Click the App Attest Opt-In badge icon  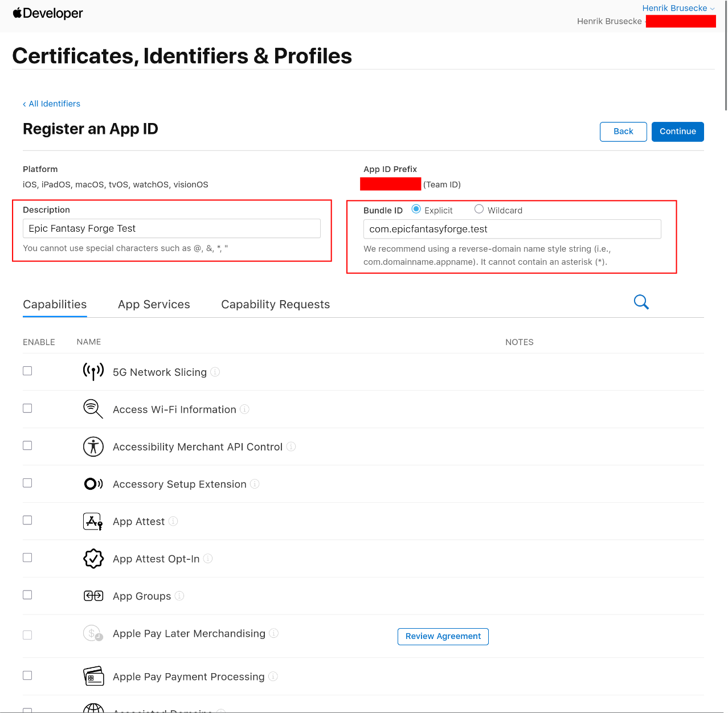click(93, 559)
